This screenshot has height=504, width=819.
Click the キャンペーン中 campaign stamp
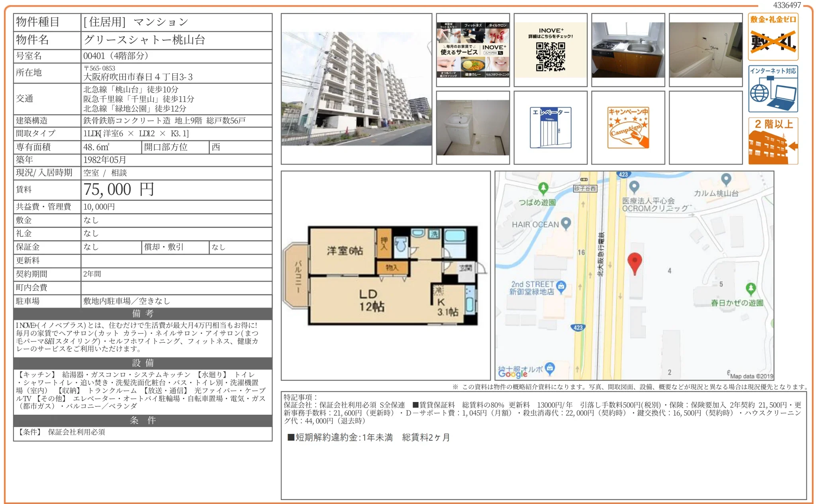(628, 127)
